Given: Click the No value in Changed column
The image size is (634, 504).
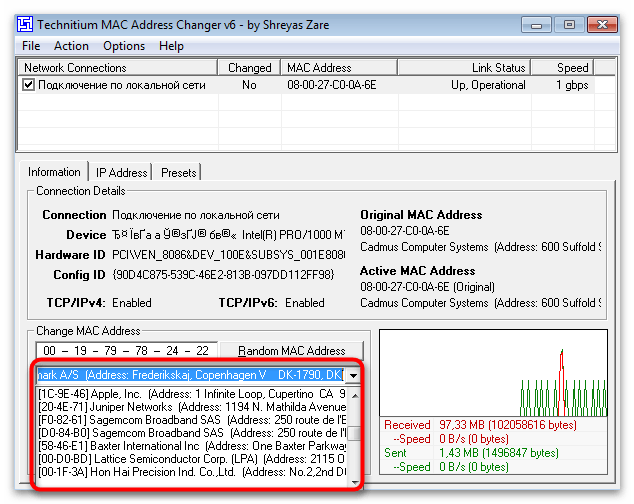Looking at the screenshot, I should pos(249,85).
